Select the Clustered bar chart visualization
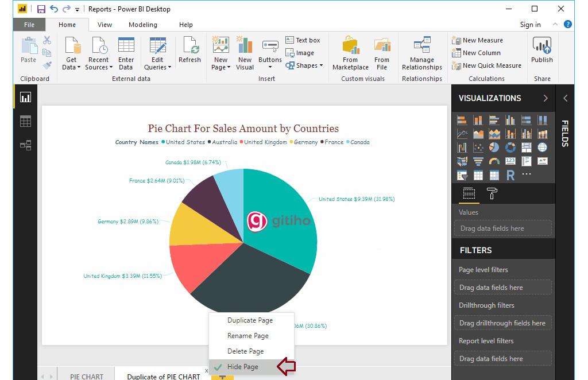Screen dimensions: 588x380 pyautogui.click(x=494, y=120)
